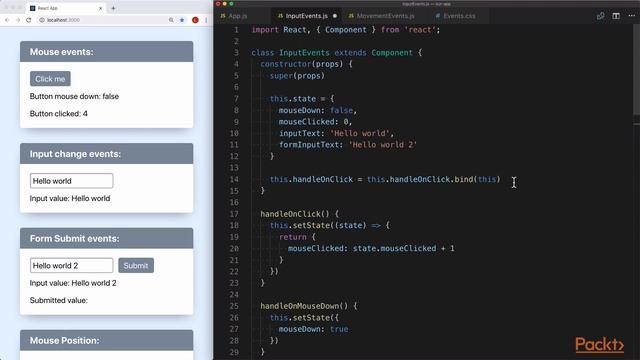Image resolution: width=640 pixels, height=360 pixels.
Task: Go back in the browser
Action: [x=7, y=20]
